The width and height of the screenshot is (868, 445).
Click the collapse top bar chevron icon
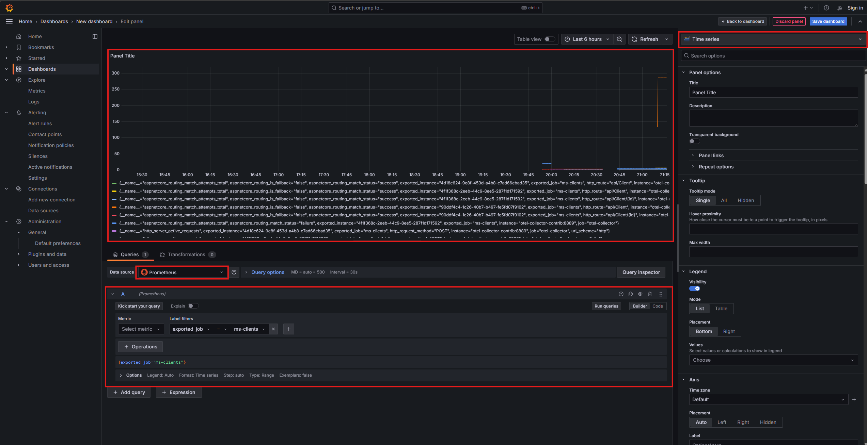point(860,21)
